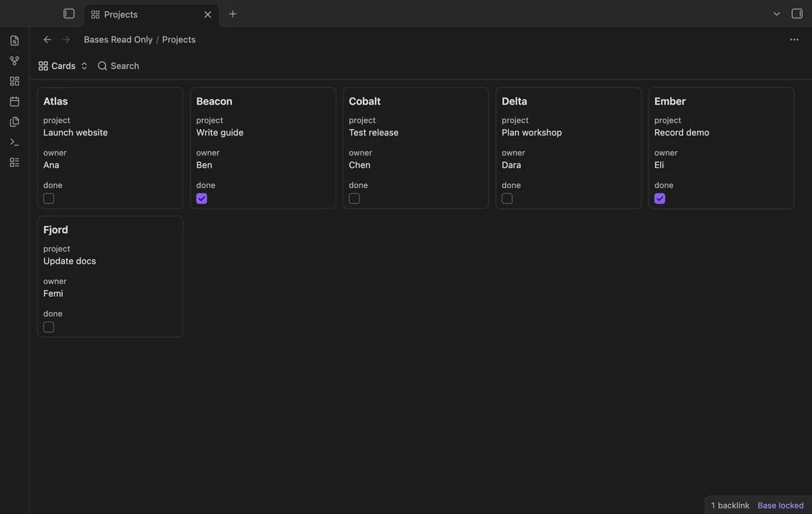Viewport: 812px width, 514px height.
Task: Open the Atlas card title
Action: [55, 101]
